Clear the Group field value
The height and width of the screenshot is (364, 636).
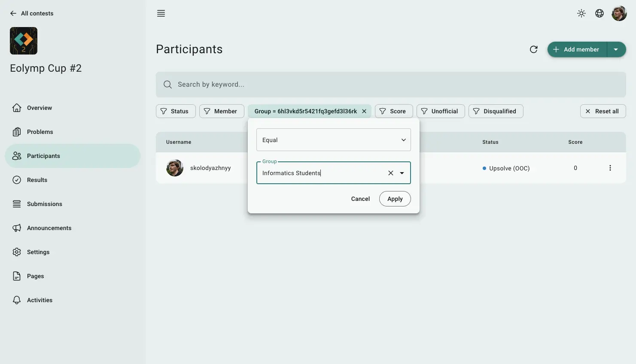pos(391,173)
